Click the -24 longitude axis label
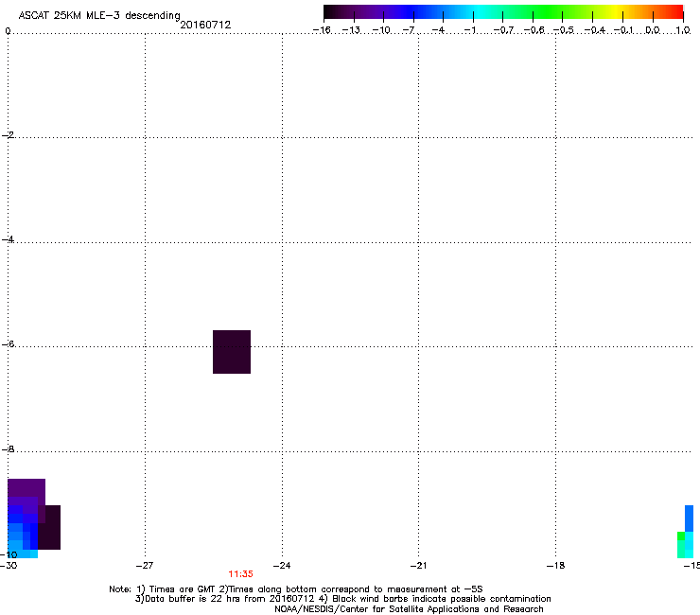700x615 pixels. coord(282,566)
